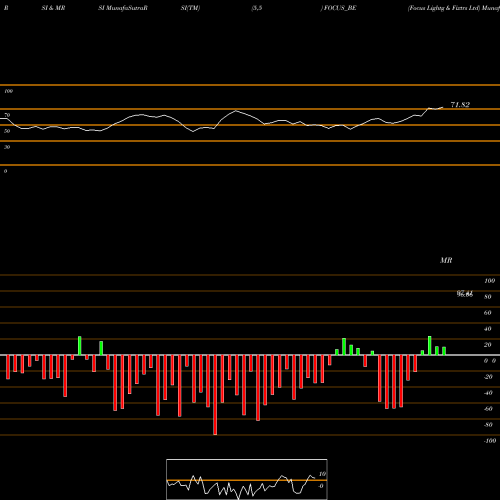Click the 71.82 RSI value label
This screenshot has width=500, height=500.
click(x=460, y=105)
